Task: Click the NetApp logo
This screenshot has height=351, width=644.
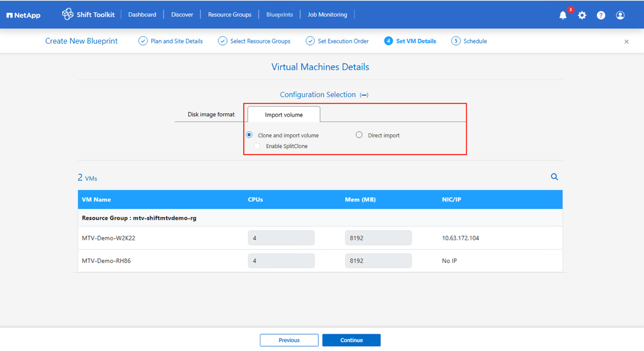Action: 23,14
